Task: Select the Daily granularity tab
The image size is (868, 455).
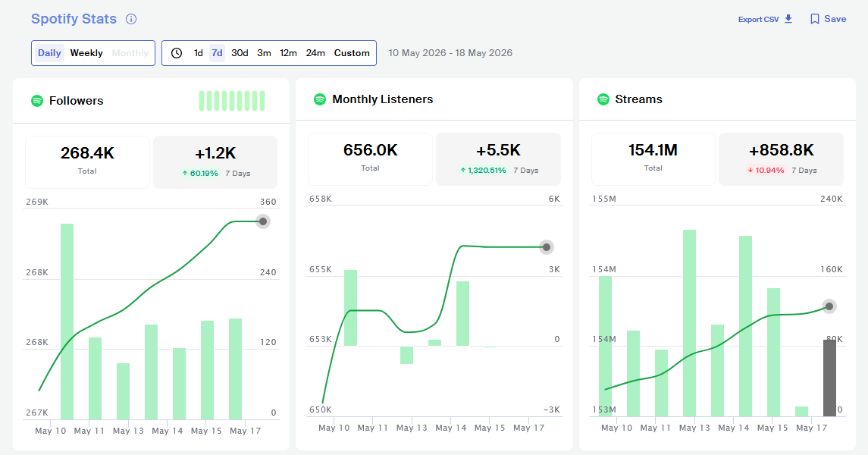Action: coord(49,53)
